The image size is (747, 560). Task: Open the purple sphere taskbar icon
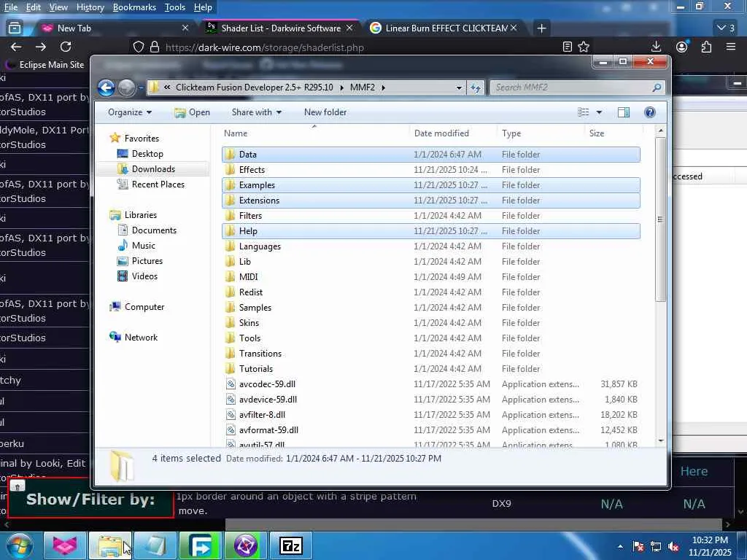tap(245, 545)
